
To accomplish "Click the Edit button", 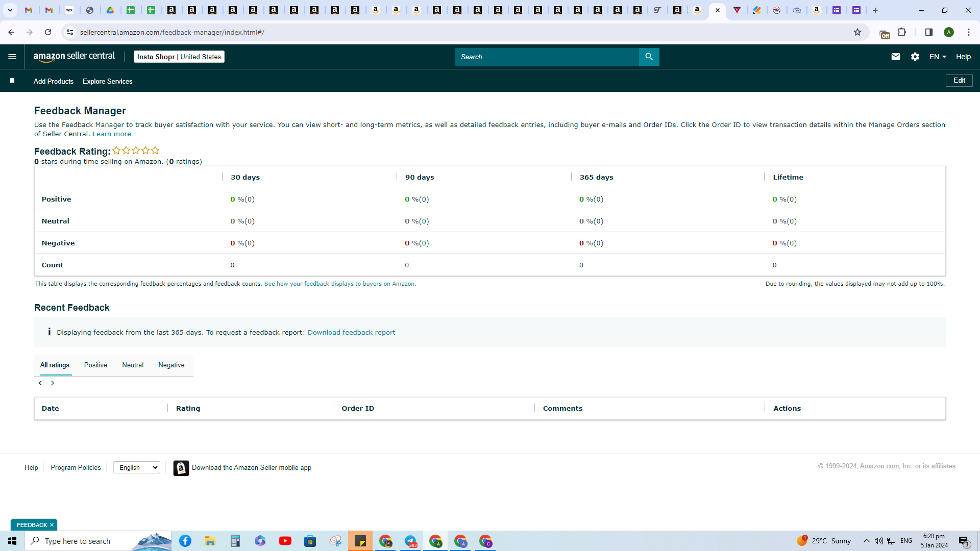I will click(959, 81).
